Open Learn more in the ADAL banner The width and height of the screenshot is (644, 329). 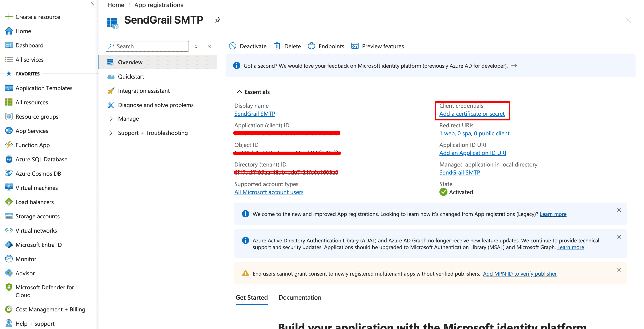coord(570,247)
